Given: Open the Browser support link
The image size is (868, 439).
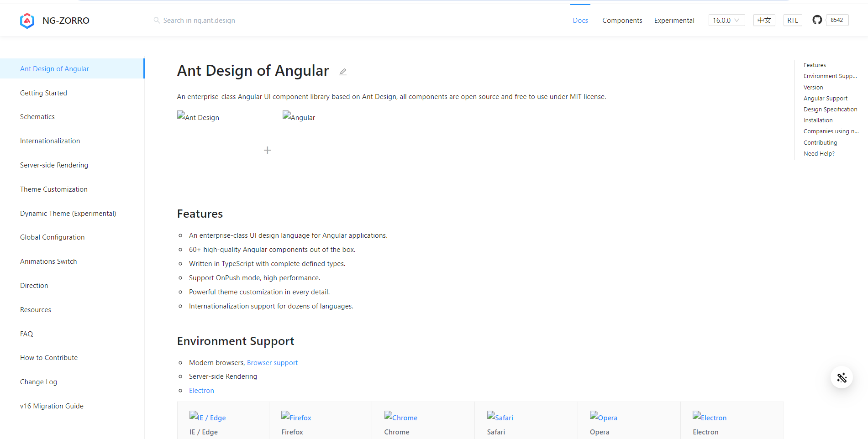Looking at the screenshot, I should click(x=272, y=363).
